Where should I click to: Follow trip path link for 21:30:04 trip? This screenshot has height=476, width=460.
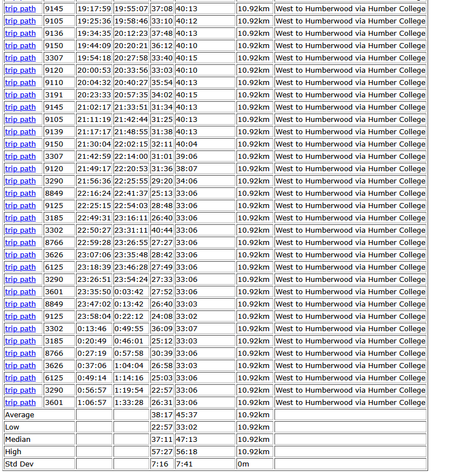pyautogui.click(x=20, y=144)
